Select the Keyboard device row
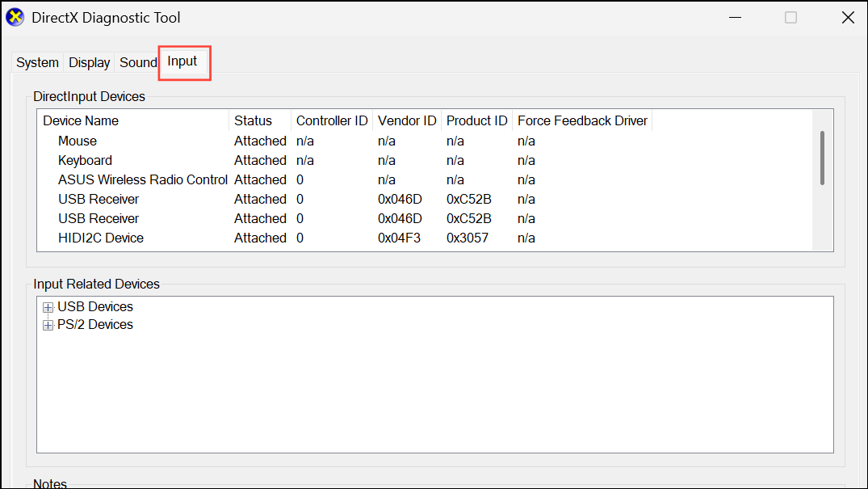The image size is (868, 489). [85, 160]
